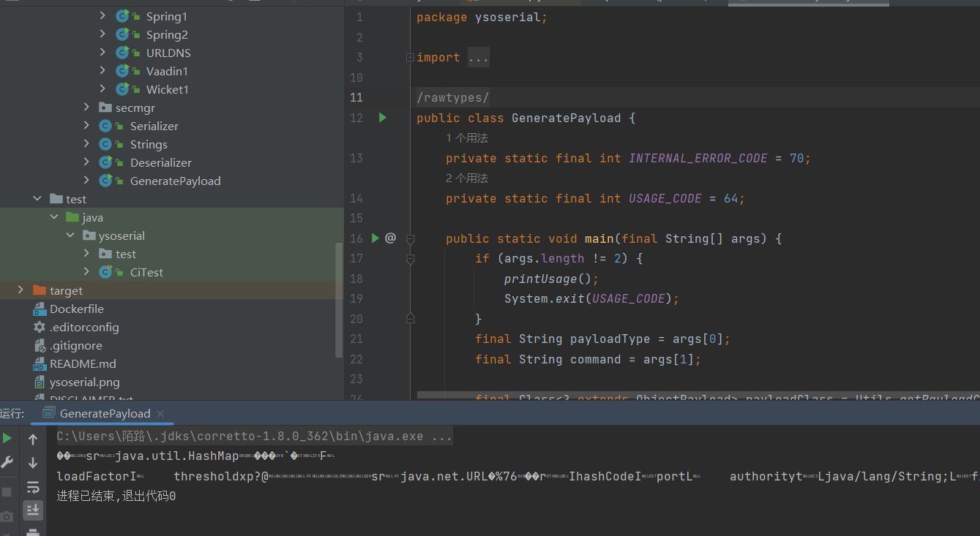Run main method from line 16 gutter
The image size is (980, 536).
pyautogui.click(x=375, y=238)
